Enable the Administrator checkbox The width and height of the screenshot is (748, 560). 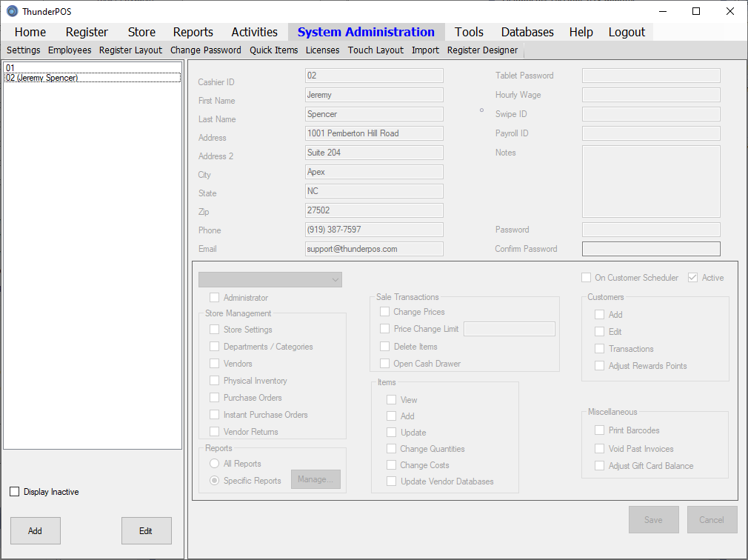(x=215, y=298)
